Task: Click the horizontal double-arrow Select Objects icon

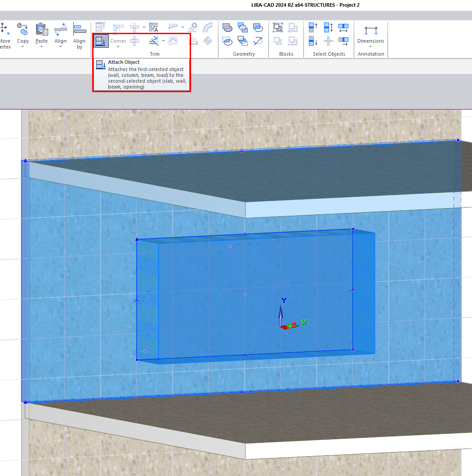Action: [x=343, y=27]
